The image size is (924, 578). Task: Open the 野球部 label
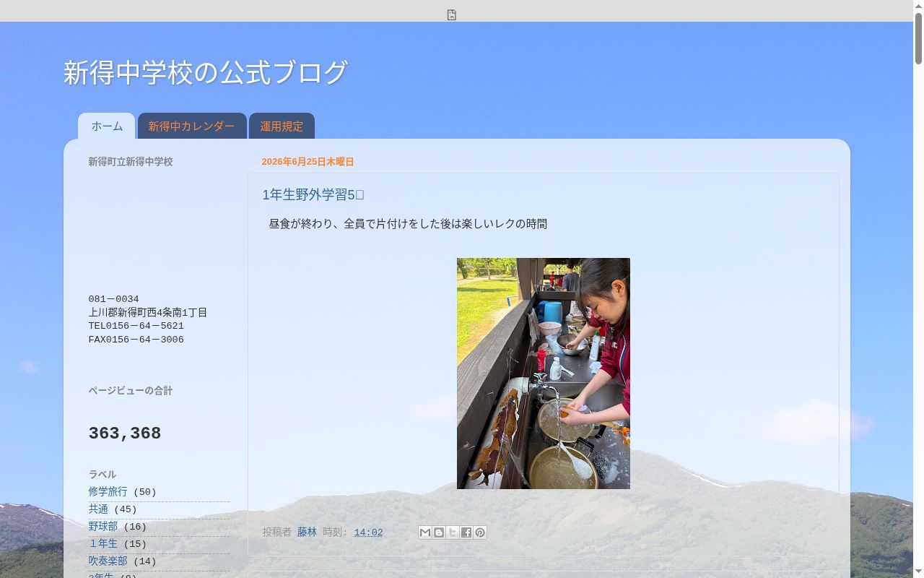click(103, 526)
